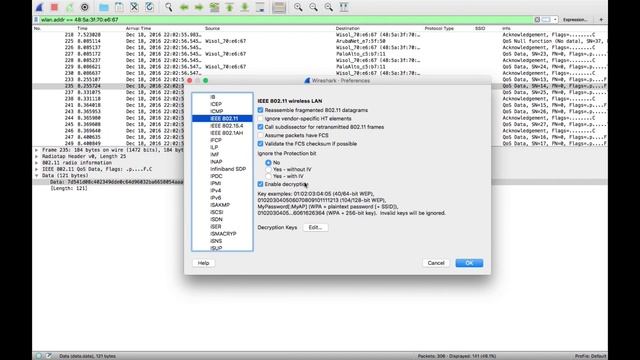640x360 pixels.
Task: Restart the current capture
Action: pos(69,7)
